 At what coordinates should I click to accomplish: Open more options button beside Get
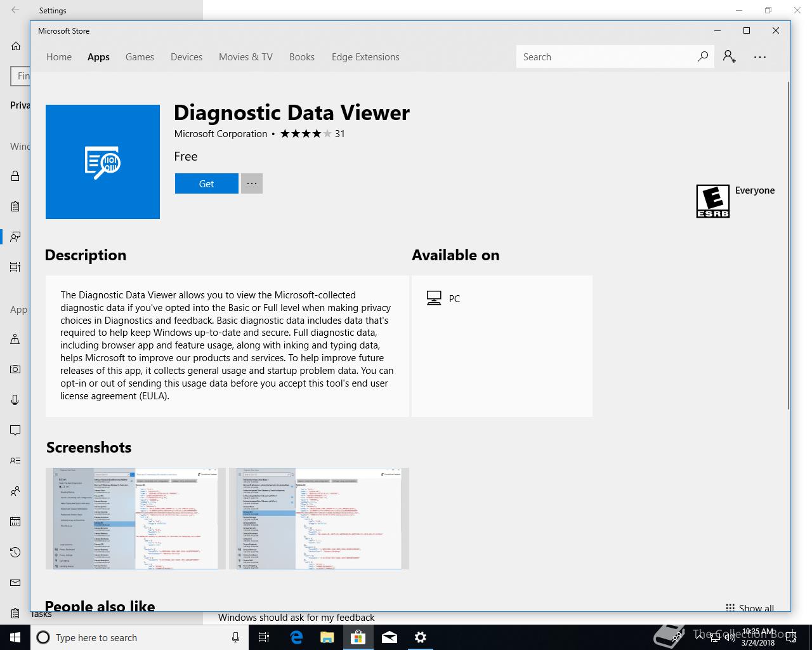pyautogui.click(x=252, y=183)
